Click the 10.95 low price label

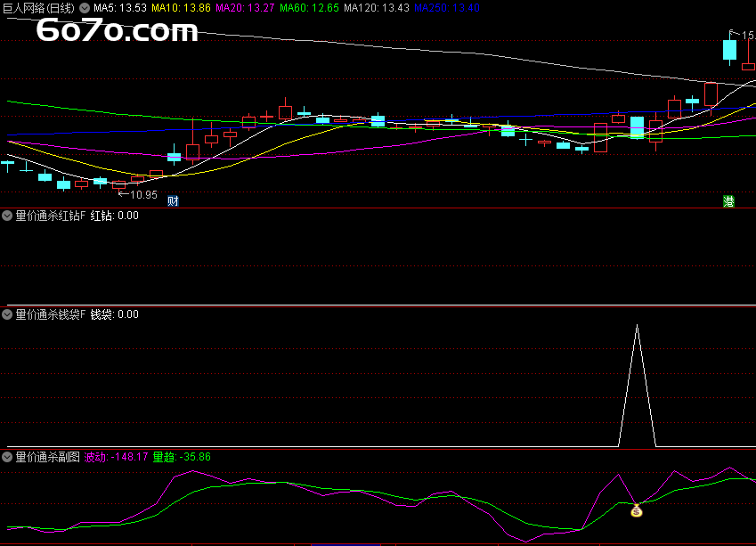tap(143, 195)
